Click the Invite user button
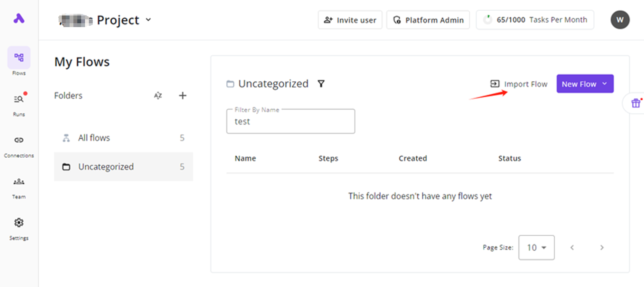The image size is (644, 287). (x=350, y=20)
